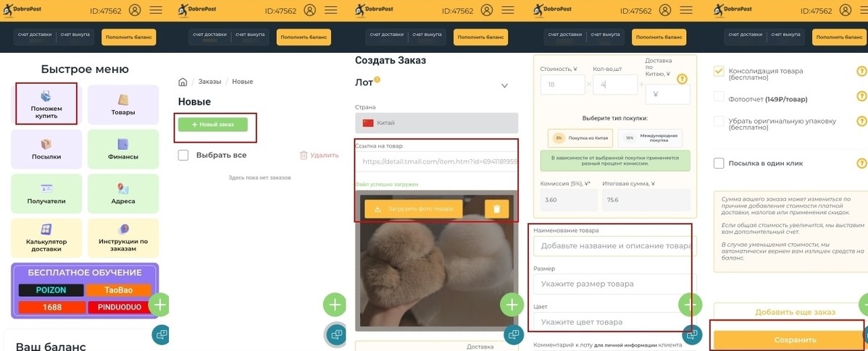Tap help icon beside Фотоотчет
The width and height of the screenshot is (868, 351).
coord(861,96)
